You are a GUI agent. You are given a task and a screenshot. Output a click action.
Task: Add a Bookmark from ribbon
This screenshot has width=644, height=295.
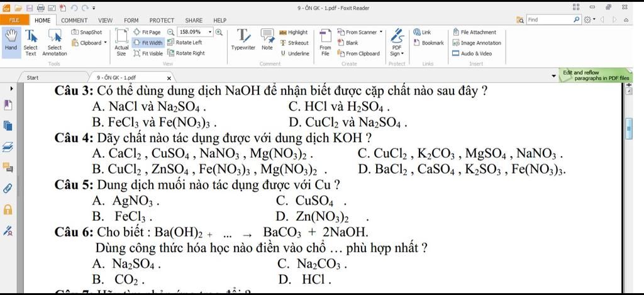pos(428,43)
